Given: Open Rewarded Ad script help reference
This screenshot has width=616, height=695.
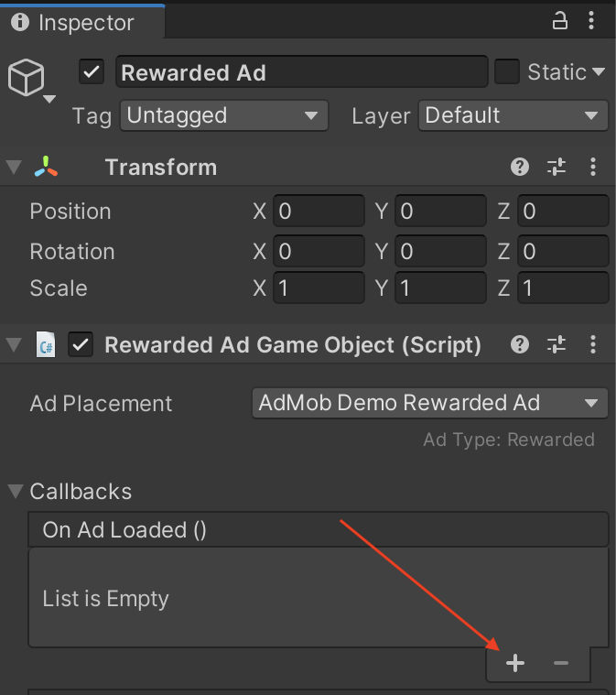Looking at the screenshot, I should 520,344.
